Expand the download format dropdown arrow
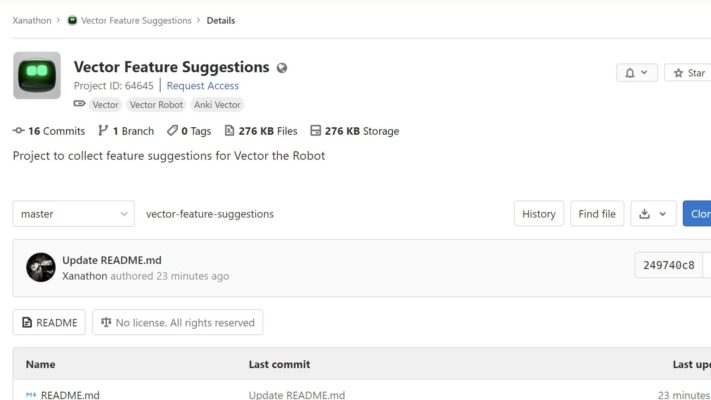This screenshot has height=400, width=711. [662, 214]
